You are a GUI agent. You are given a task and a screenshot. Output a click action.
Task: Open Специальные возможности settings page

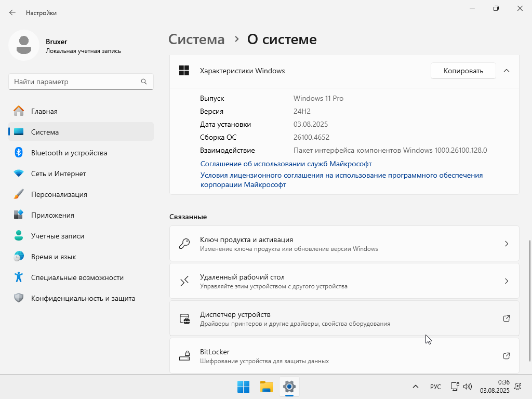pyautogui.click(x=81, y=277)
